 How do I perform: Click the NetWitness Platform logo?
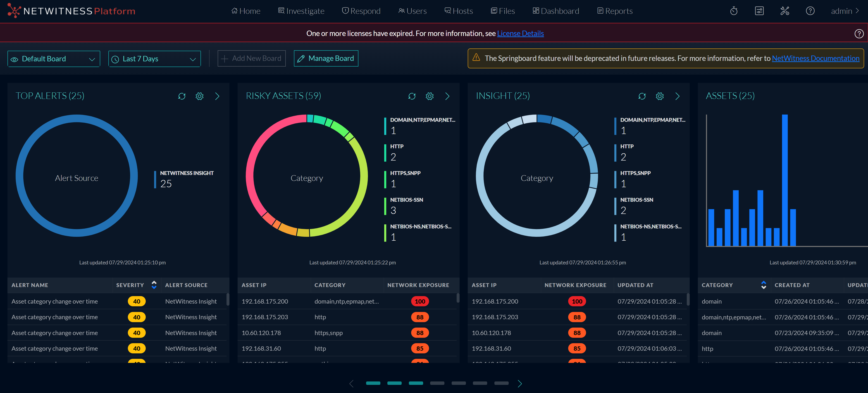pos(71,11)
